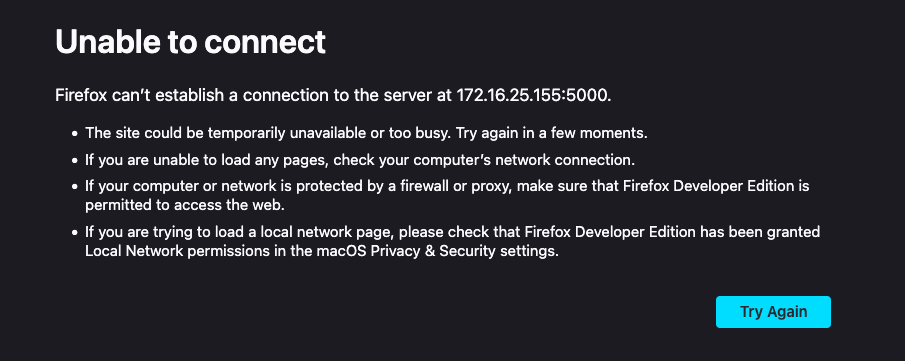Screen dimensions: 905x361
Task: Click "Firefox Developer Edition has been granted" text
Action: pyautogui.click(x=672, y=232)
